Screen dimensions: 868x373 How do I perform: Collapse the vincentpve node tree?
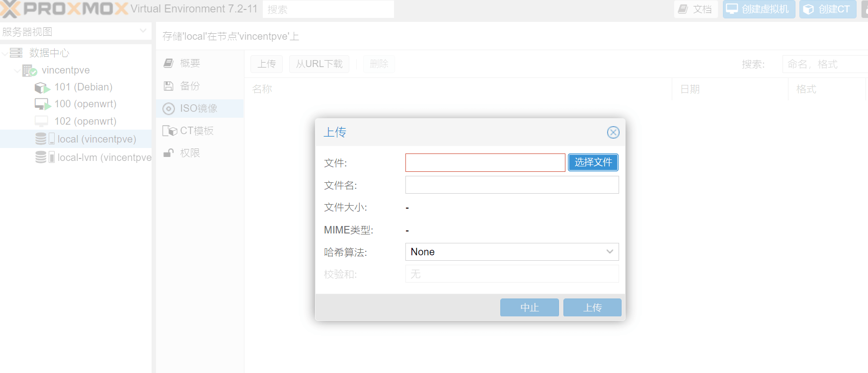[17, 71]
